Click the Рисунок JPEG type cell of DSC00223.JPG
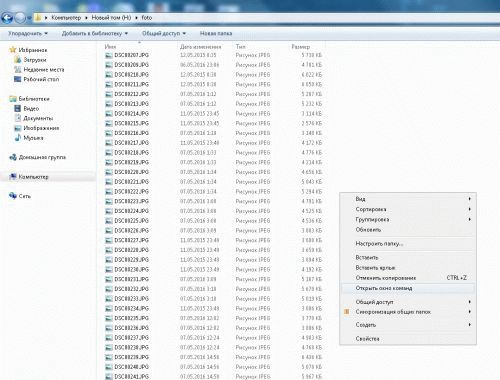 253,201
